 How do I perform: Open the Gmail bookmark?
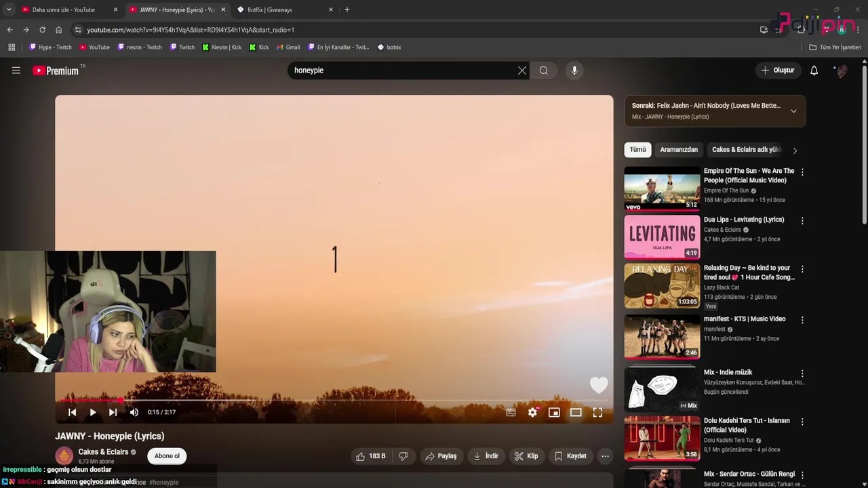point(288,47)
